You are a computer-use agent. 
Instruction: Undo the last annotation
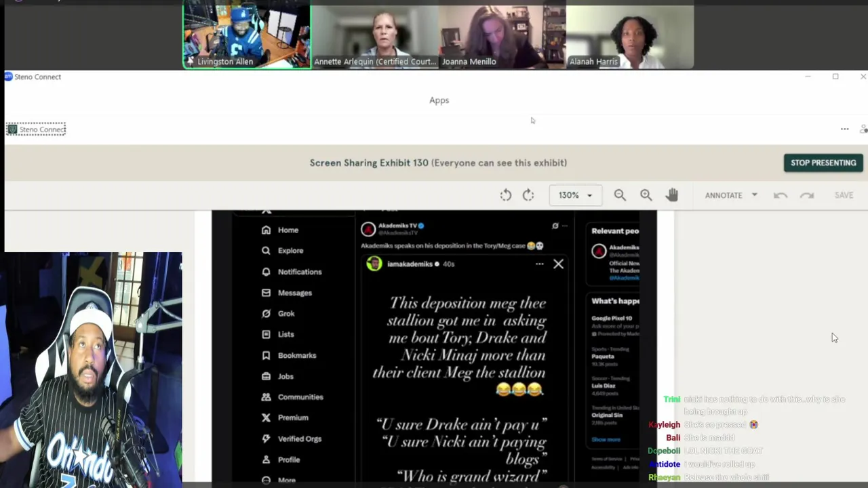click(x=781, y=195)
